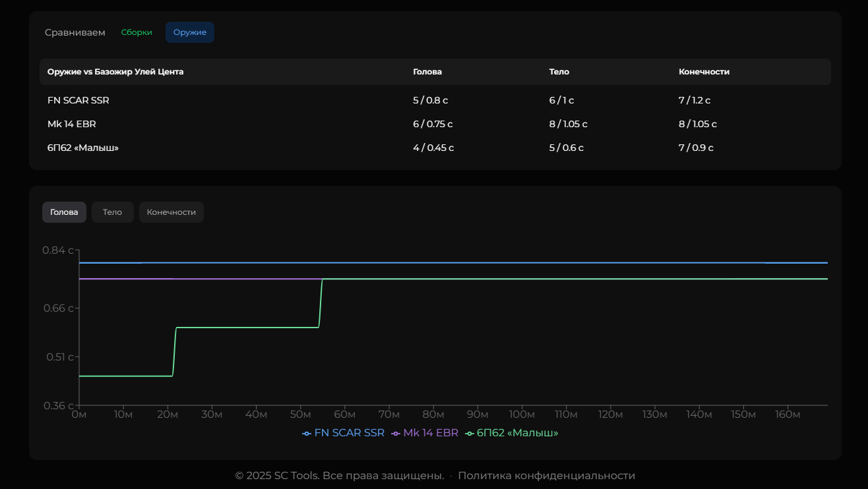Click the SC Tools copyright text
The height and width of the screenshot is (489, 868).
click(x=340, y=476)
